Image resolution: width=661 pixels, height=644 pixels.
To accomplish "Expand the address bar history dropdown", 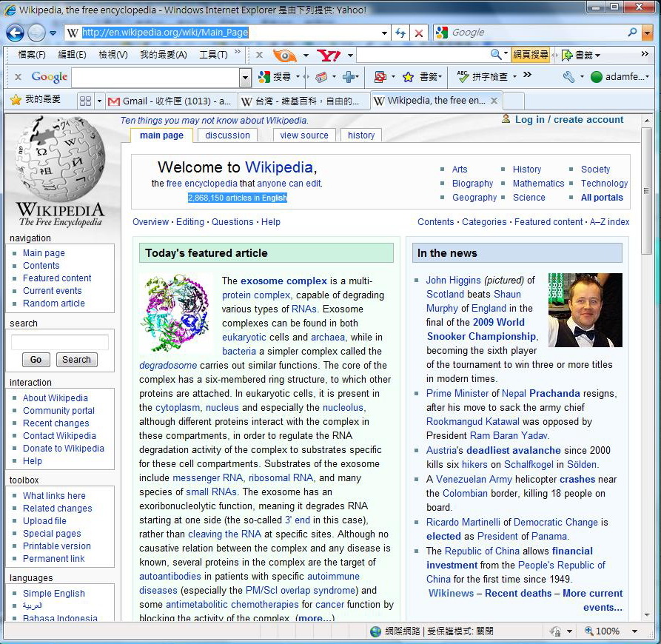I will pos(384,33).
